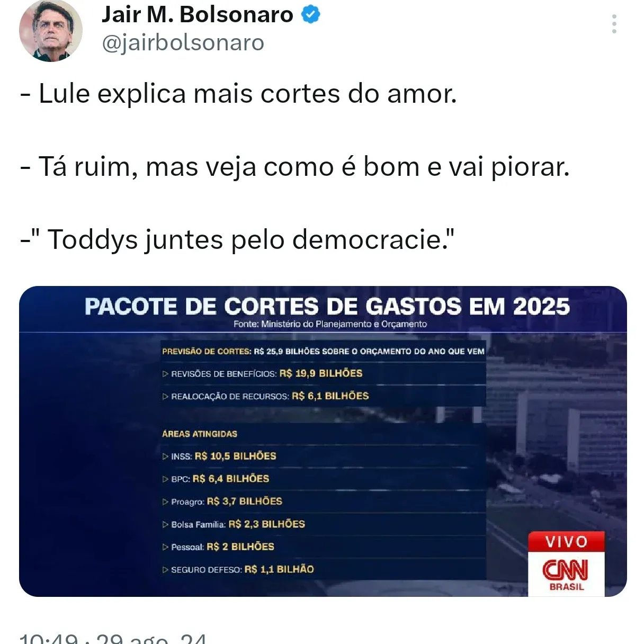Open the @jairbolsonaro handle link
The image size is (644, 644).
pyautogui.click(x=183, y=43)
